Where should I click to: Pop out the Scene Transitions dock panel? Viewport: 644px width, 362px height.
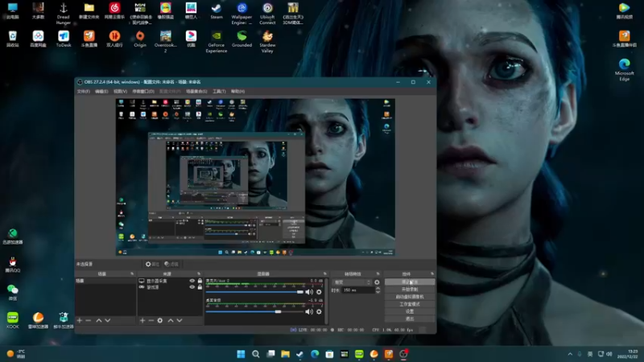coord(378,274)
